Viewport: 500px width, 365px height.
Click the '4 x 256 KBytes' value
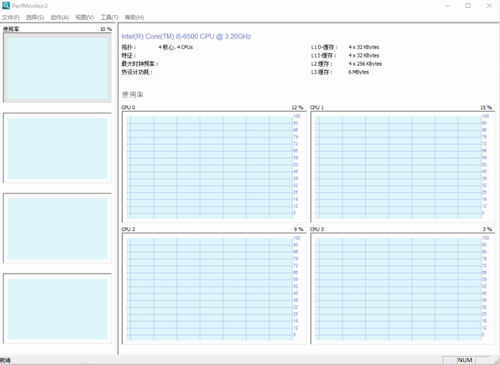coord(365,64)
